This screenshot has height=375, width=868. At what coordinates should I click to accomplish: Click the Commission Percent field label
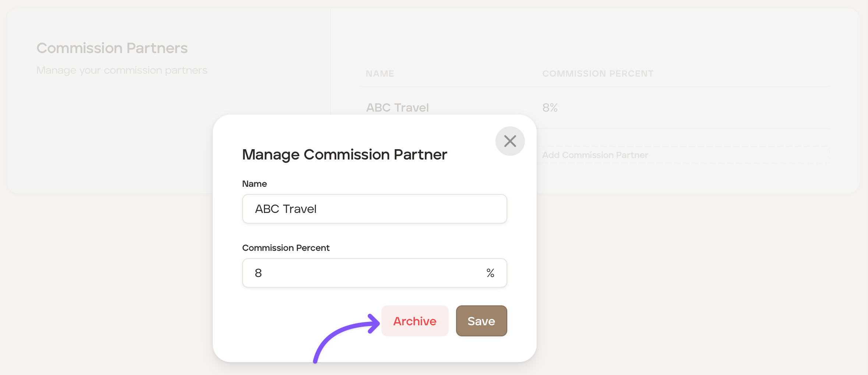[x=286, y=248]
